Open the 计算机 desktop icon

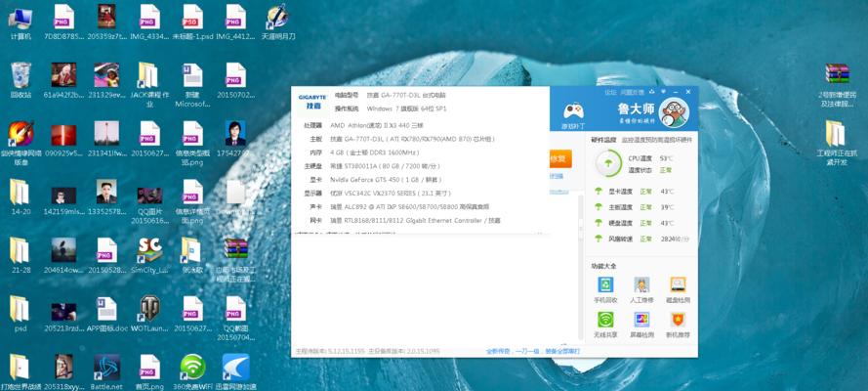pyautogui.click(x=21, y=22)
